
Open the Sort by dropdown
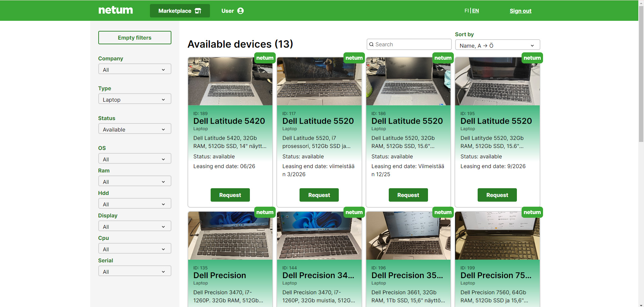point(497,45)
